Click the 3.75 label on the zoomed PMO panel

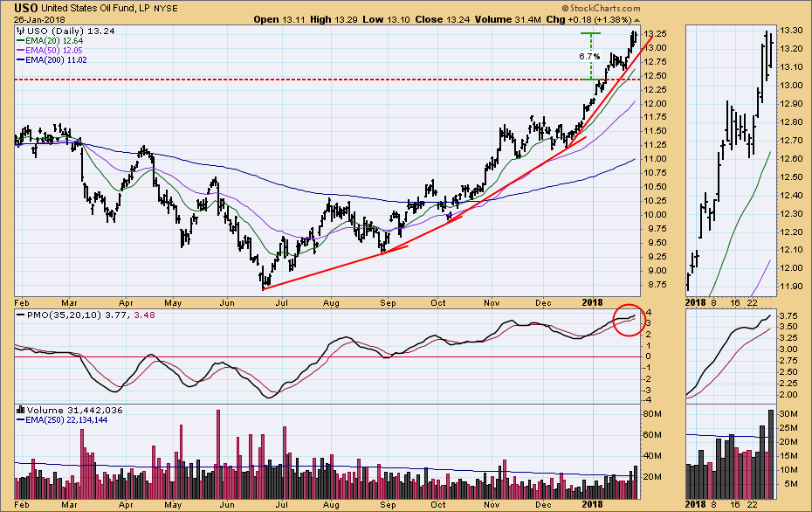pos(788,315)
